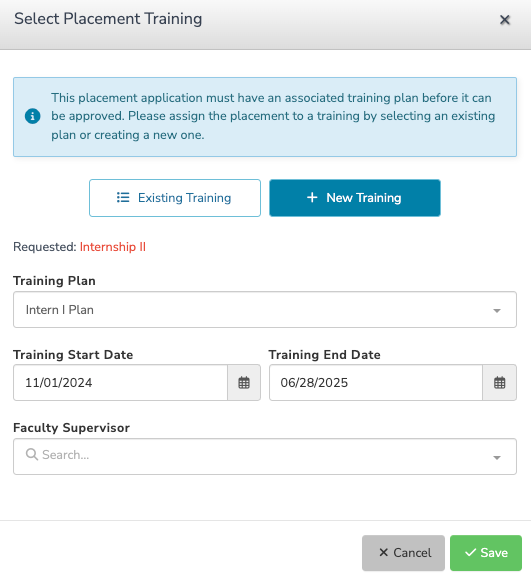
Task: Open the Training End Date calendar picker
Action: (x=500, y=382)
